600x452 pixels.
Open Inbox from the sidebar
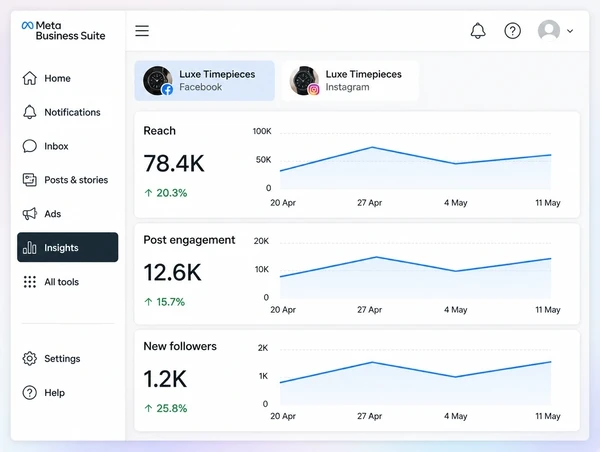[x=56, y=146]
